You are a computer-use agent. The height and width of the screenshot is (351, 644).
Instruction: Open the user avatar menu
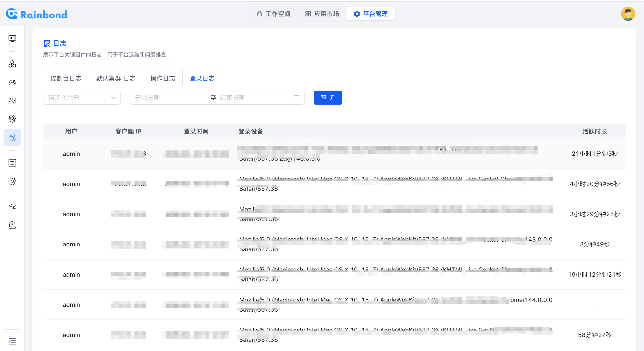(628, 14)
